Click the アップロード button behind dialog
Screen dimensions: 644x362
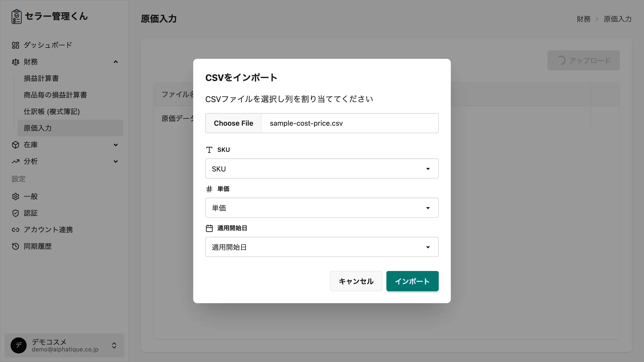(583, 60)
